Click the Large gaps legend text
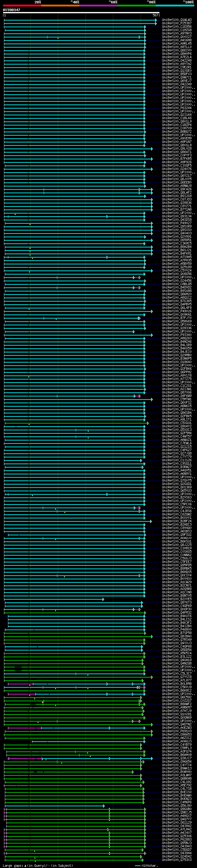 [x=13, y=865]
